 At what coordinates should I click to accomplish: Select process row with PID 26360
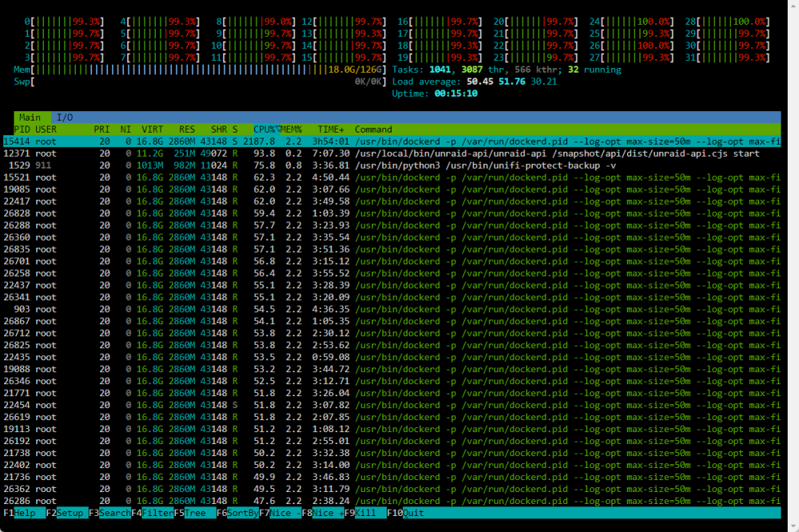click(x=392, y=237)
